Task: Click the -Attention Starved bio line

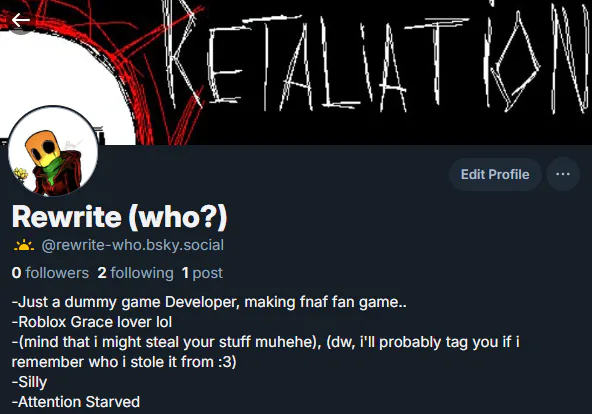Action: pos(76,402)
